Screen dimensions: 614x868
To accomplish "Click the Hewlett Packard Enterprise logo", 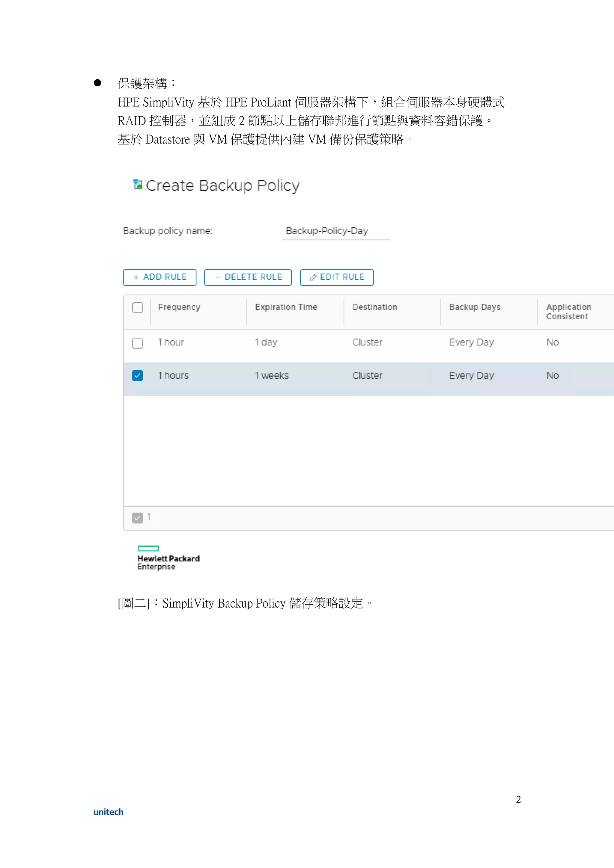I will (168, 558).
